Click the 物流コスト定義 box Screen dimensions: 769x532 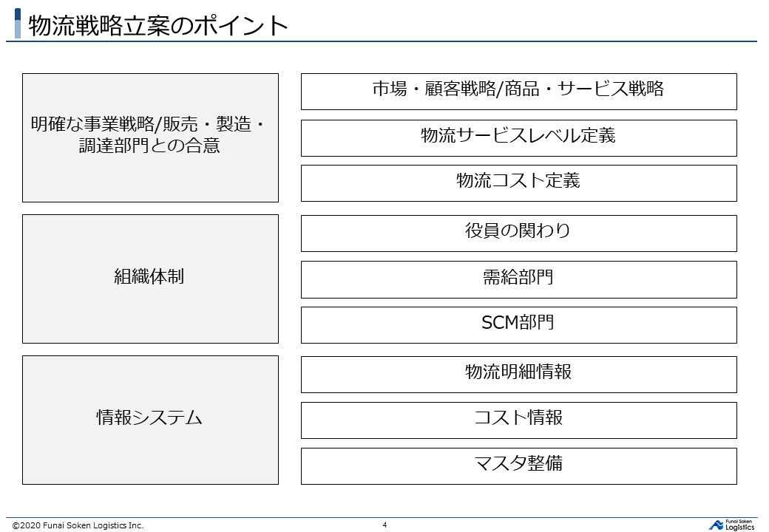pyautogui.click(x=518, y=183)
